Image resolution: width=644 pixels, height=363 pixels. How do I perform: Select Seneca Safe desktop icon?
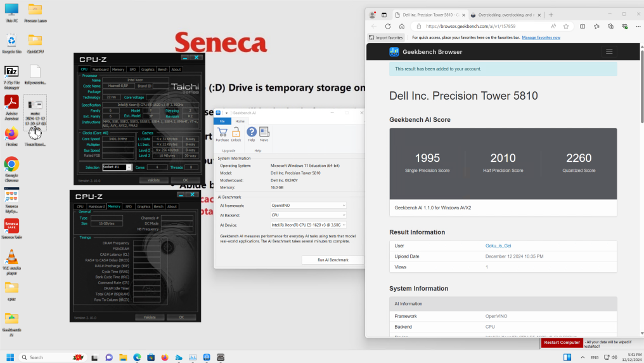click(x=11, y=228)
